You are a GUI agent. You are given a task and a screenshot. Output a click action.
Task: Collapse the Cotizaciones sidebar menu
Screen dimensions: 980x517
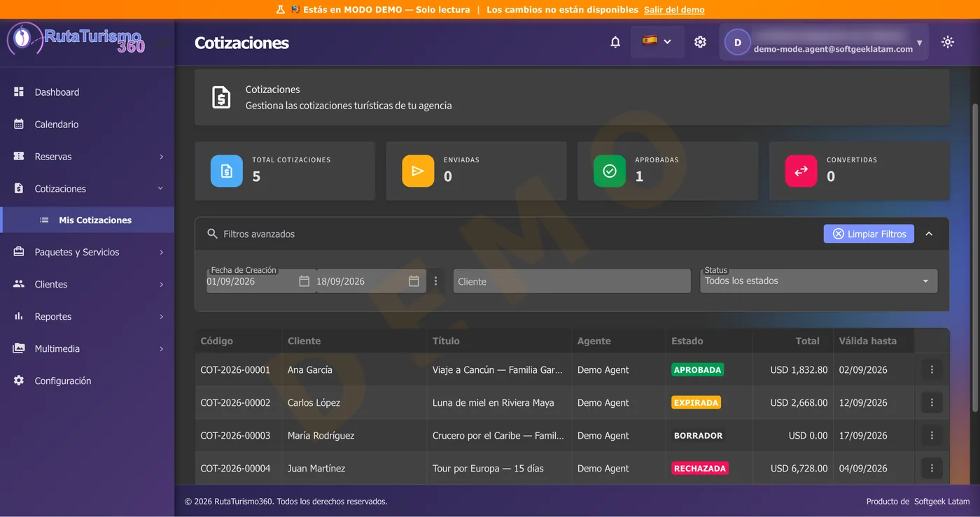[87, 189]
